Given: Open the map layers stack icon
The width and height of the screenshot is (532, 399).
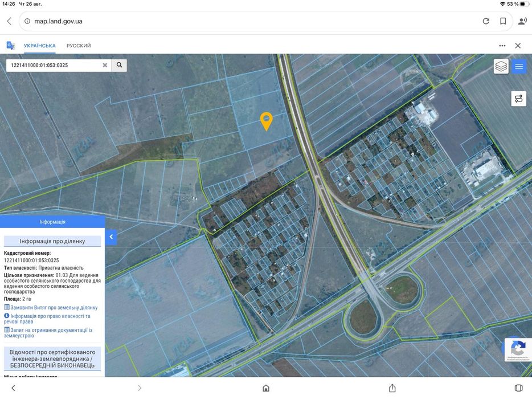Looking at the screenshot, I should tap(501, 66).
